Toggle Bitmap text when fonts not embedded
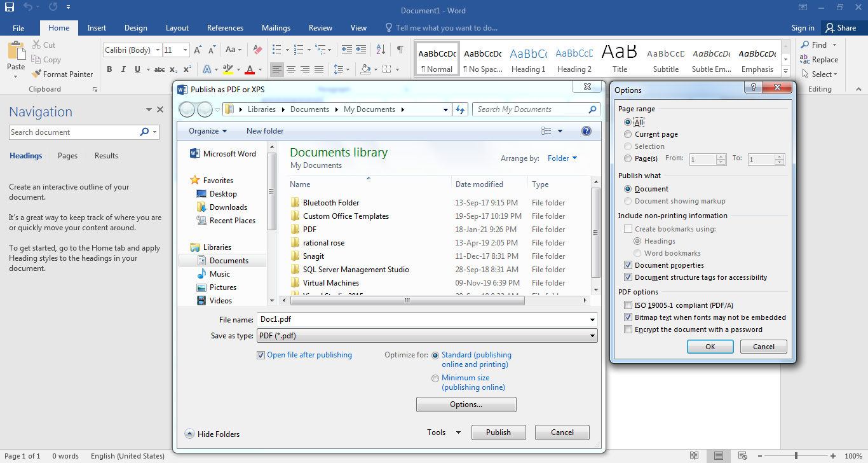 tap(628, 317)
